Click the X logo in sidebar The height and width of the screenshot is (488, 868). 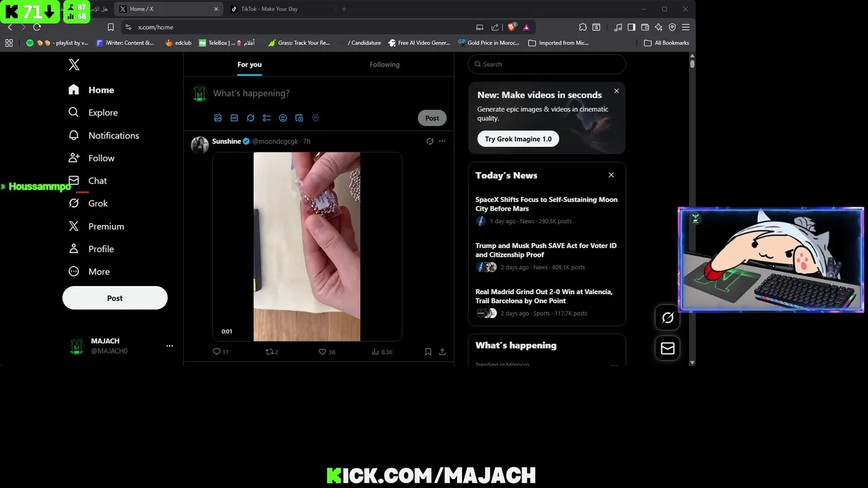pos(74,64)
